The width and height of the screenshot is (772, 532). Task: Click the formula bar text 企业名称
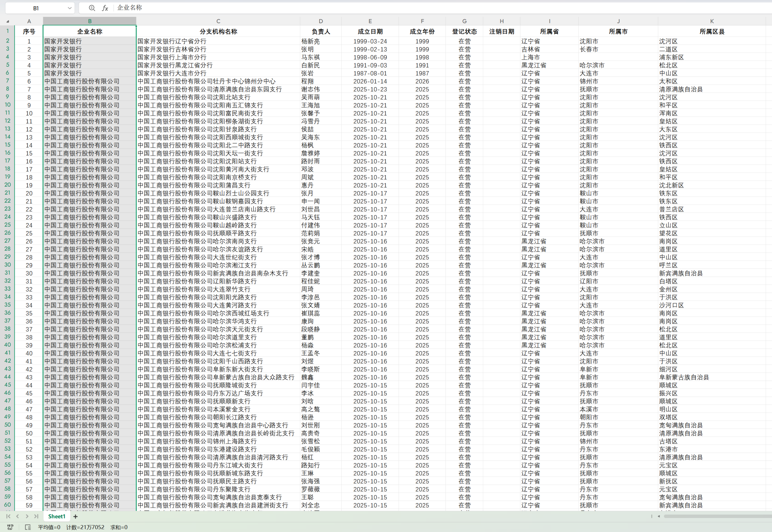click(130, 8)
